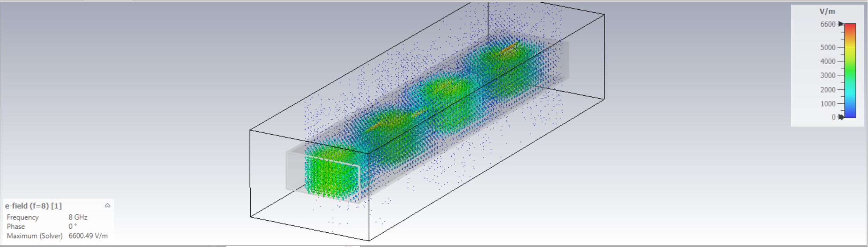
Task: Click the V/m unit label on legend
Action: 827,12
